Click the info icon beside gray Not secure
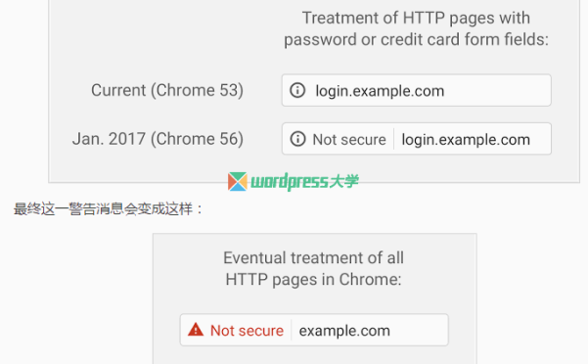The height and width of the screenshot is (364, 588). [297, 139]
